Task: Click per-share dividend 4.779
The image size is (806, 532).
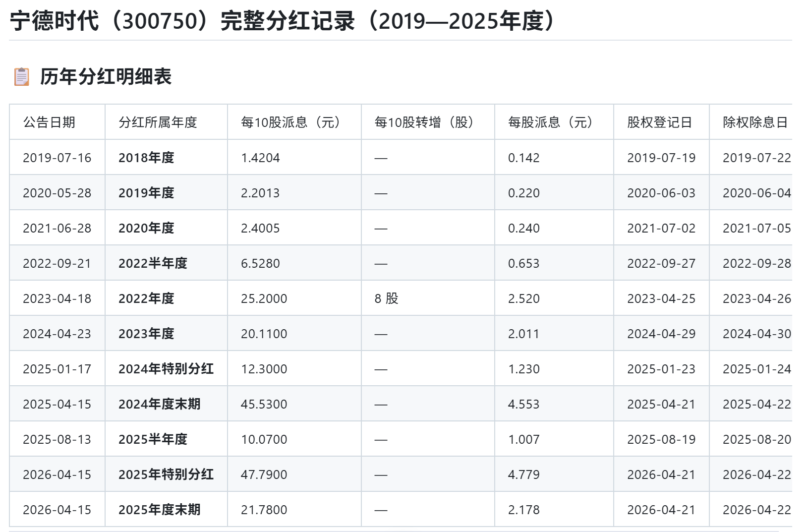Action: pyautogui.click(x=523, y=474)
